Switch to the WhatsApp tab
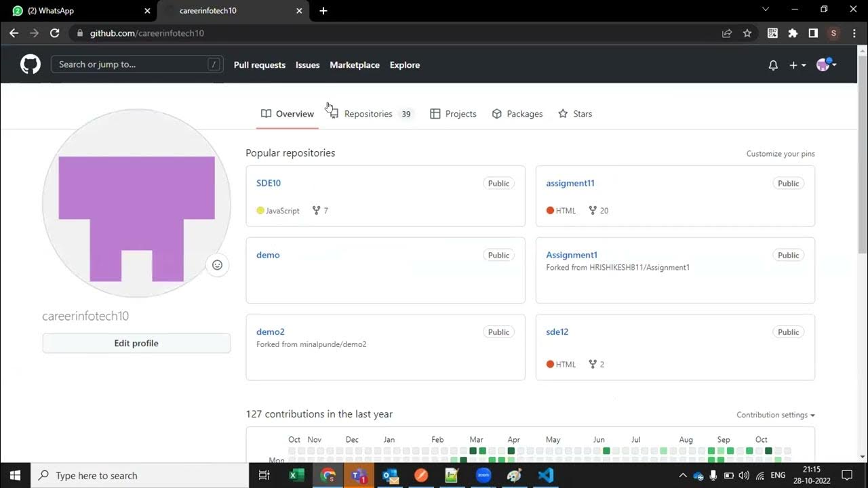The image size is (868, 488). (x=78, y=11)
